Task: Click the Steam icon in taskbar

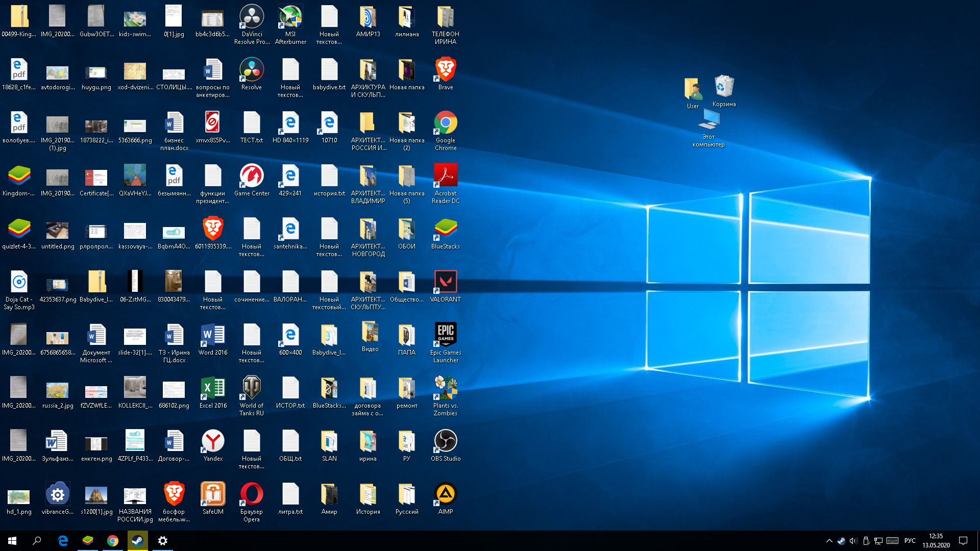Action: click(137, 540)
